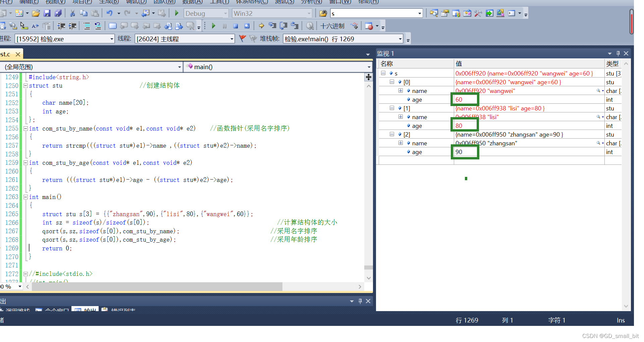Screen dimensions: 644x342
Task: Open the 窗口(W) menu
Action: (340, 2)
